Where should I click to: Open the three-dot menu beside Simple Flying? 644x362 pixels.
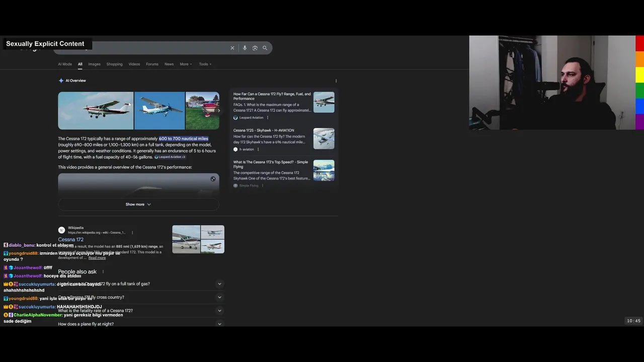coord(263,186)
